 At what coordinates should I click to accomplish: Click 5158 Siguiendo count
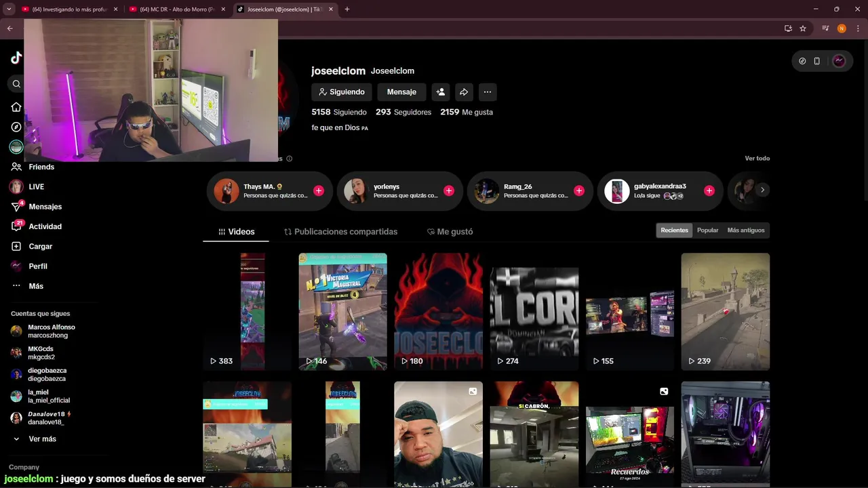pos(339,112)
